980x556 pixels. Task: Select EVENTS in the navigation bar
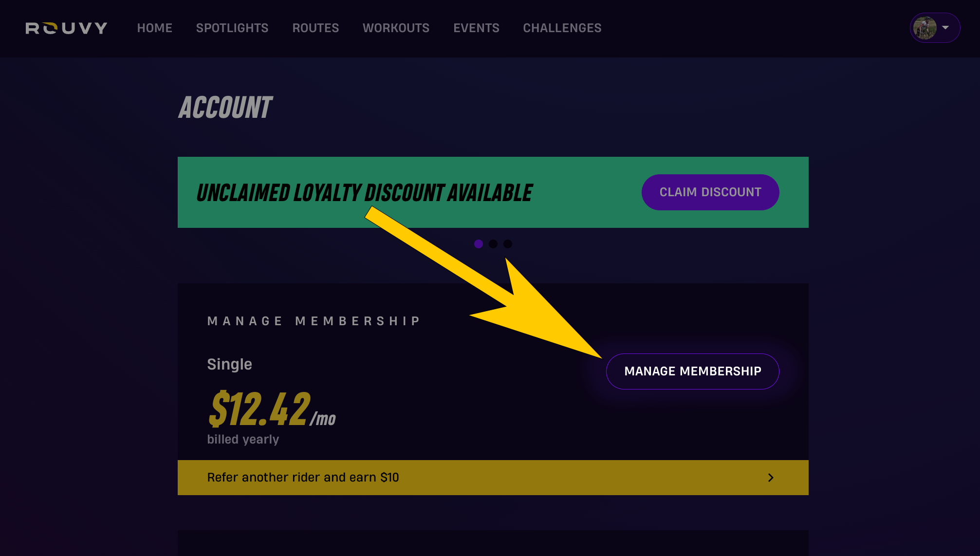click(x=476, y=28)
